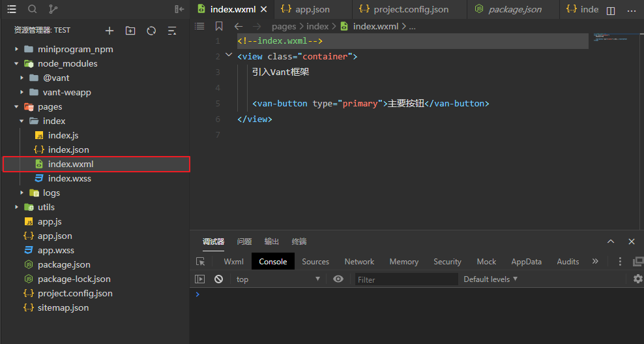Click the console Filter input field
Screen dimensions: 644x344
pos(406,279)
